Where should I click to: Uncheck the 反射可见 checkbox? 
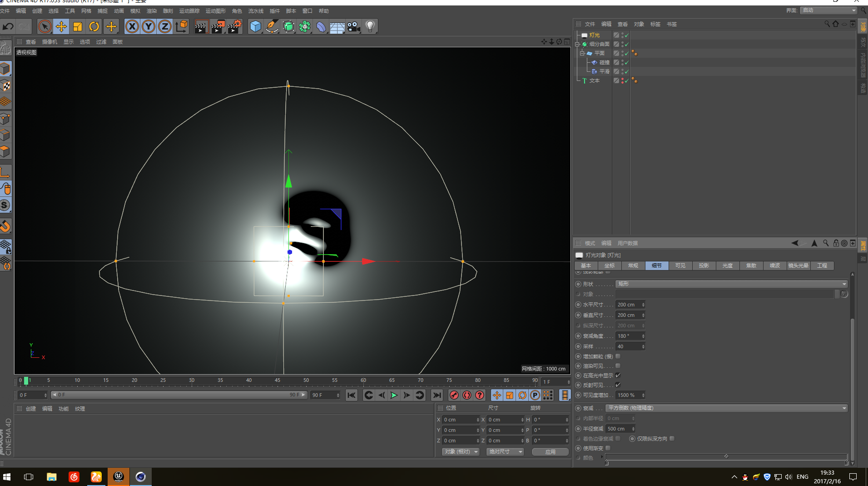618,385
